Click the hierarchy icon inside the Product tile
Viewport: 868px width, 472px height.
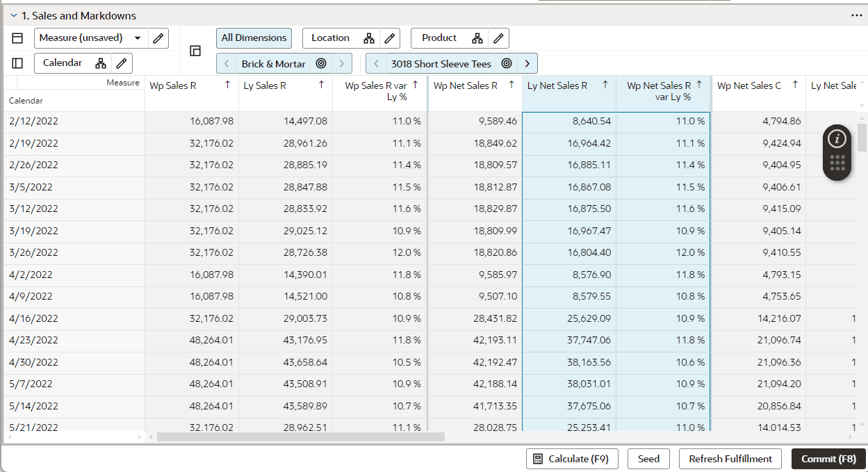pyautogui.click(x=479, y=38)
